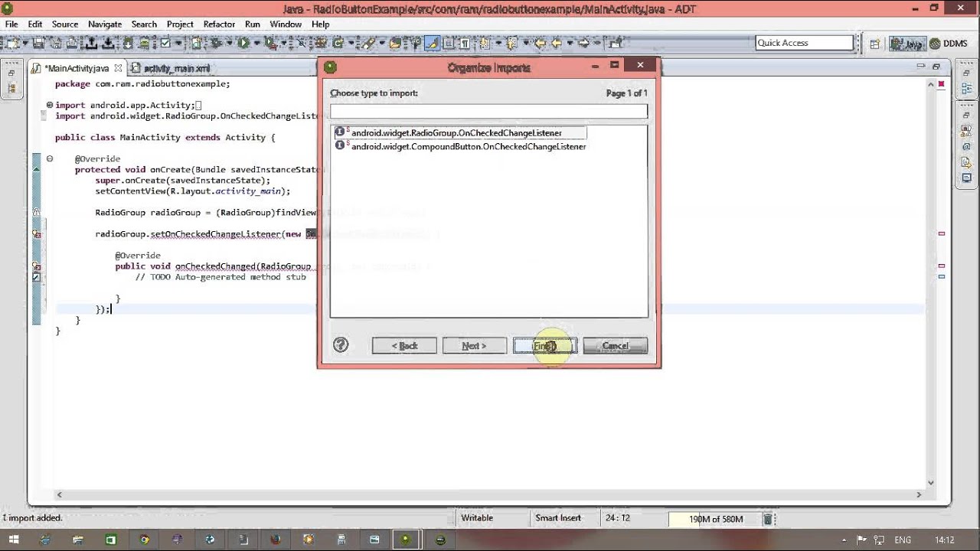Open the Android SDK Manager icon
The height and width of the screenshot is (551, 980).
(128, 44)
